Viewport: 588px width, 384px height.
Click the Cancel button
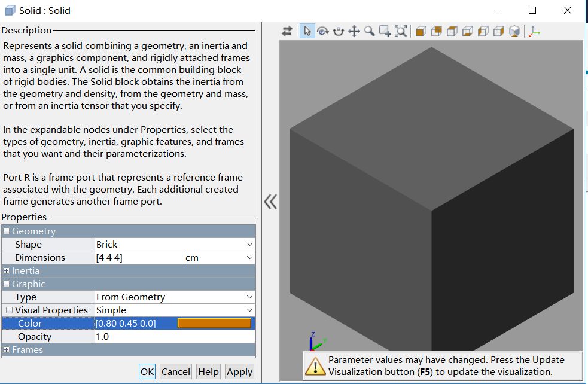tap(175, 371)
